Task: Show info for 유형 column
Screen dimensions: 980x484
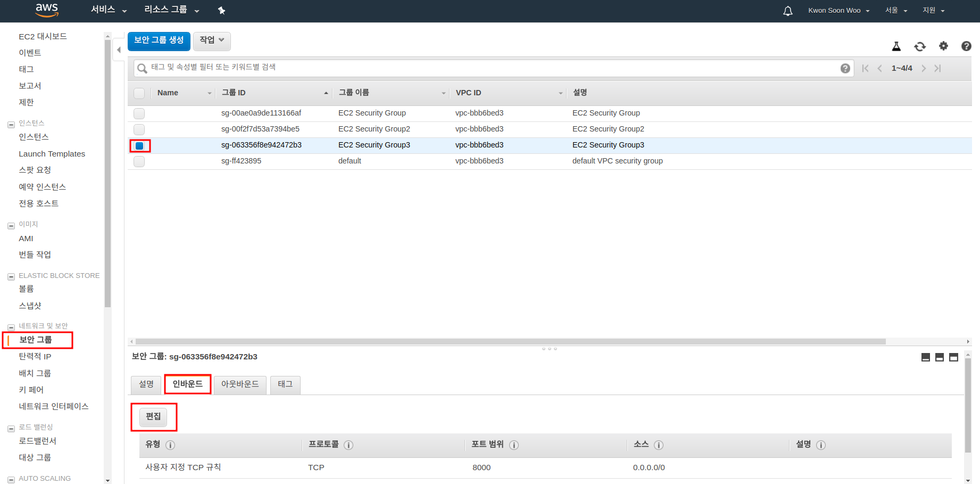Action: click(x=170, y=445)
